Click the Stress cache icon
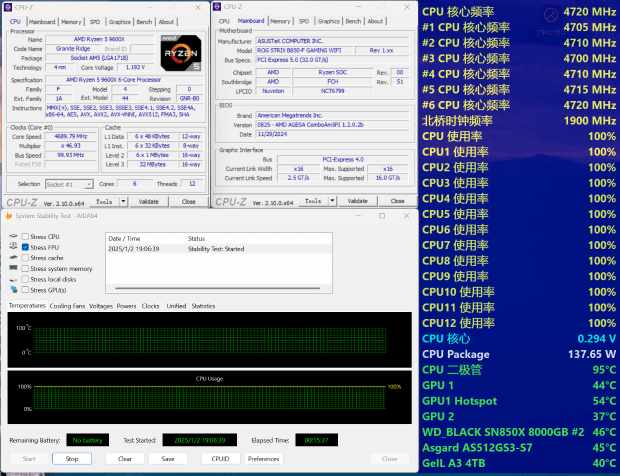Screen dimensions: 620x476 point(13,257)
